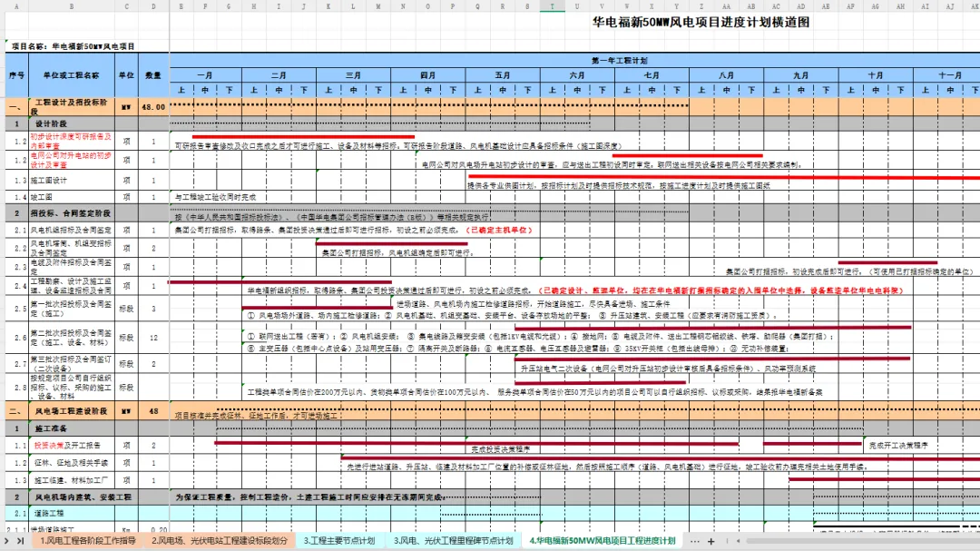Click the red note （已确定主机单位）
The image size is (980, 551).
[499, 231]
